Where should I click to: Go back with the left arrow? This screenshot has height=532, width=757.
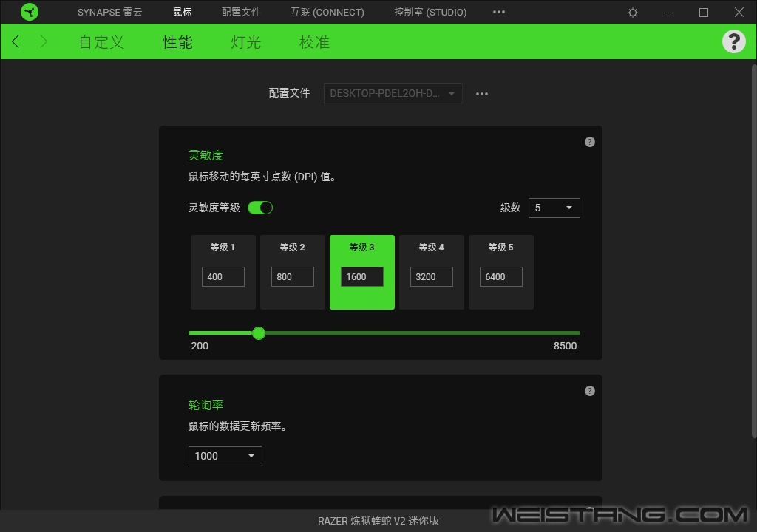coord(16,41)
